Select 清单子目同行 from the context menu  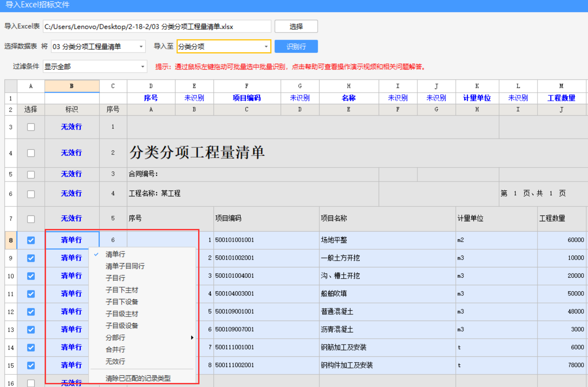pyautogui.click(x=125, y=266)
